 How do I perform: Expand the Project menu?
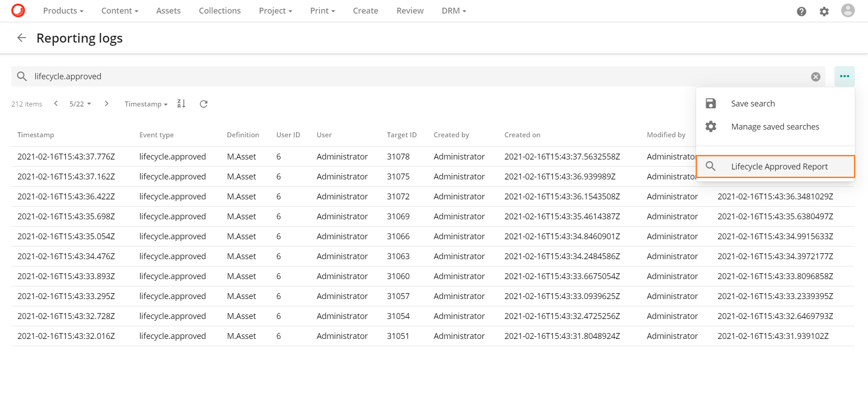pyautogui.click(x=275, y=10)
